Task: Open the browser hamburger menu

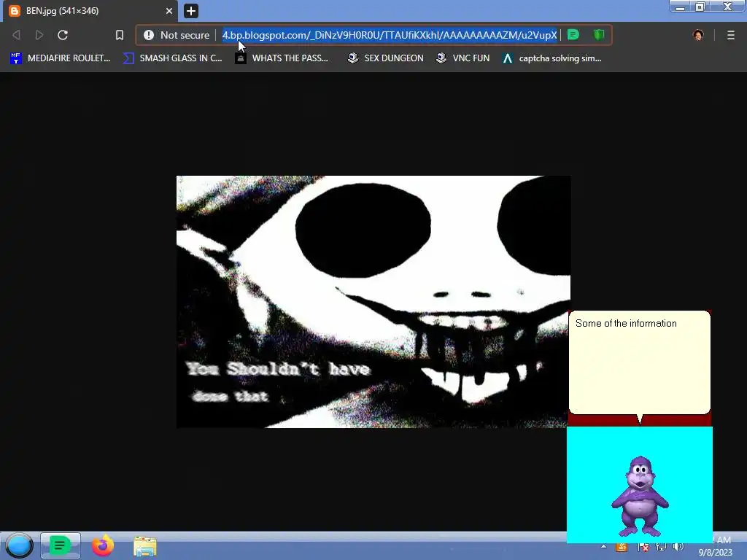Action: 731,35
